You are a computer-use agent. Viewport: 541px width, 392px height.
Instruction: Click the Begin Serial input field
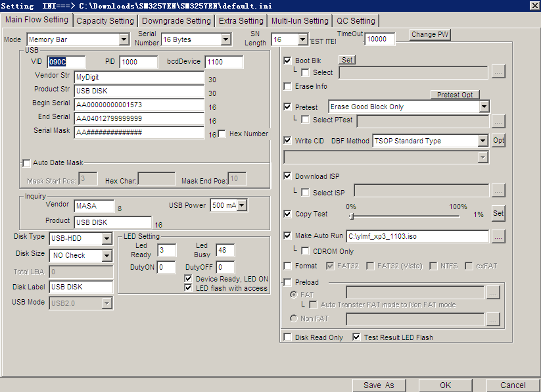tap(139, 105)
